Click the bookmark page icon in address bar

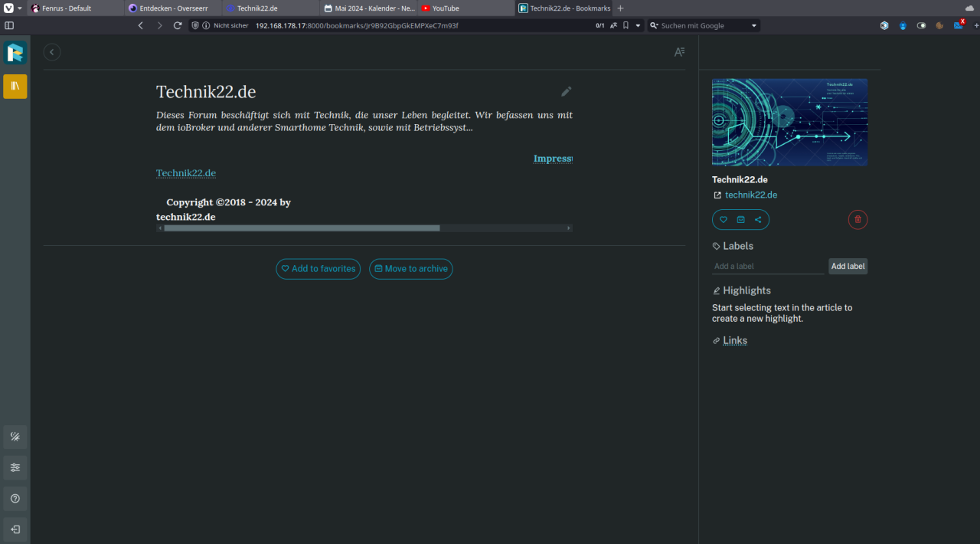click(x=626, y=25)
